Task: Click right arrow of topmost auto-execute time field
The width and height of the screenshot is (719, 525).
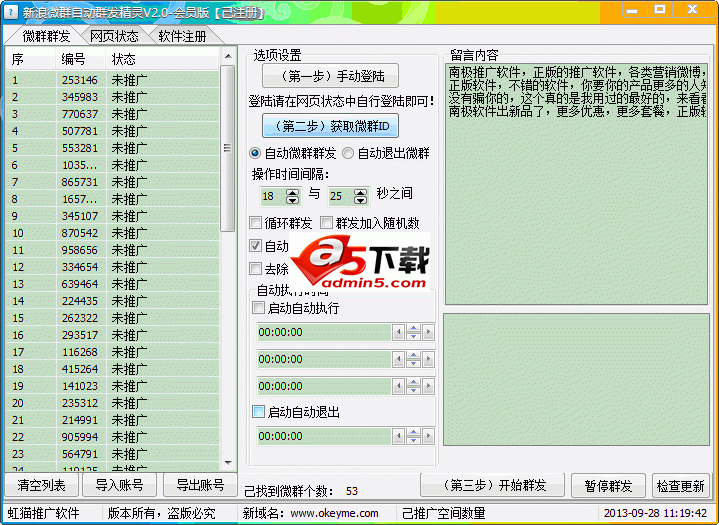Action: (x=428, y=332)
